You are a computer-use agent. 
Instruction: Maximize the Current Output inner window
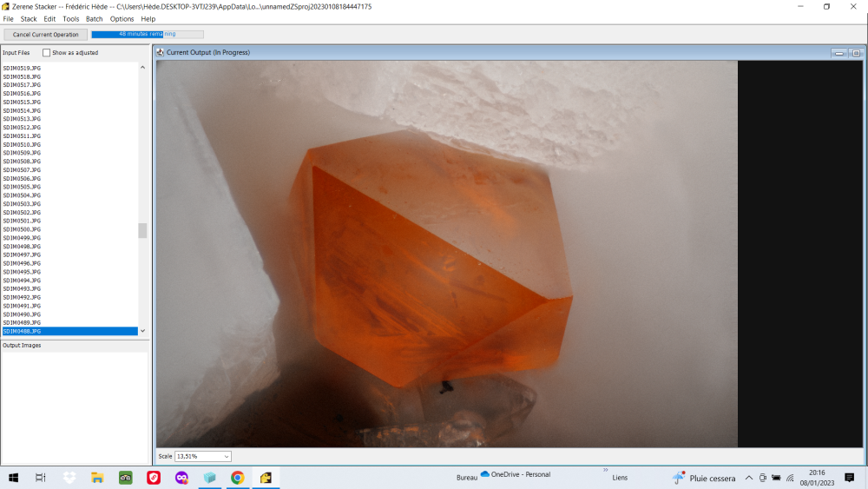tap(856, 53)
